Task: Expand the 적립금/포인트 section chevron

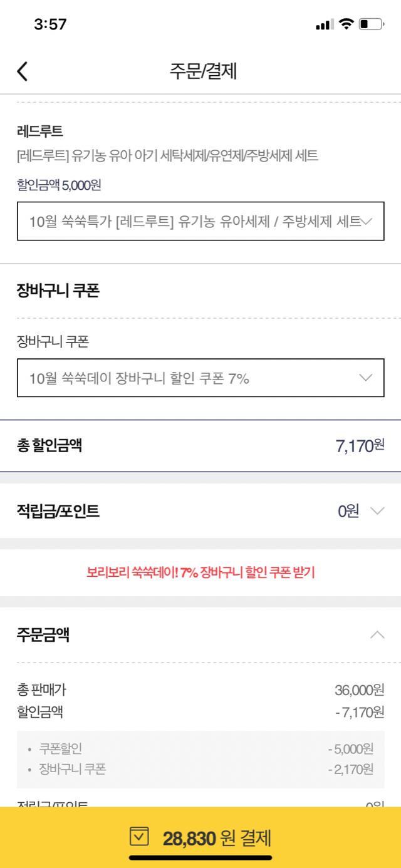Action: tap(377, 511)
